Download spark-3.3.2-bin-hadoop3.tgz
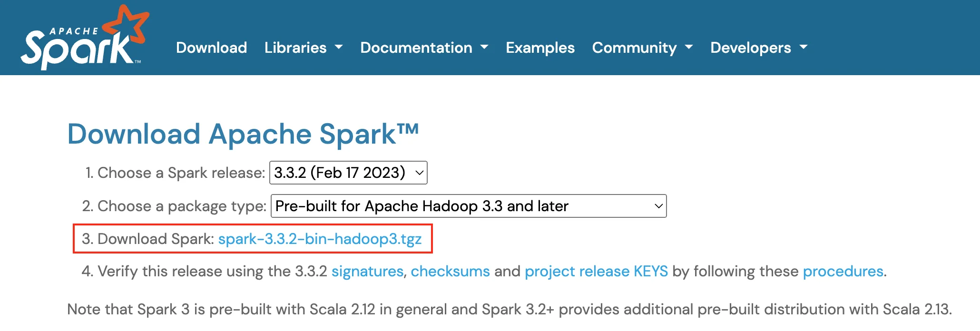 tap(320, 239)
